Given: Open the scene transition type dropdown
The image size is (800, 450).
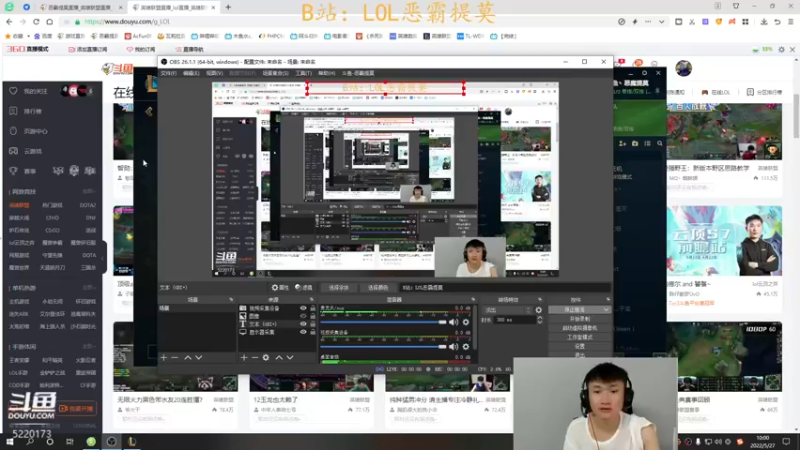Looking at the screenshot, I should pyautogui.click(x=508, y=310).
